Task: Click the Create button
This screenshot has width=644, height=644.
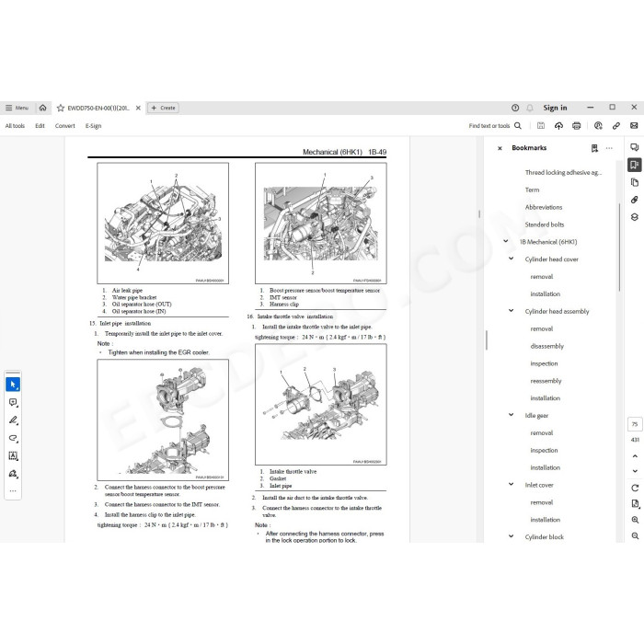Action: pyautogui.click(x=163, y=108)
